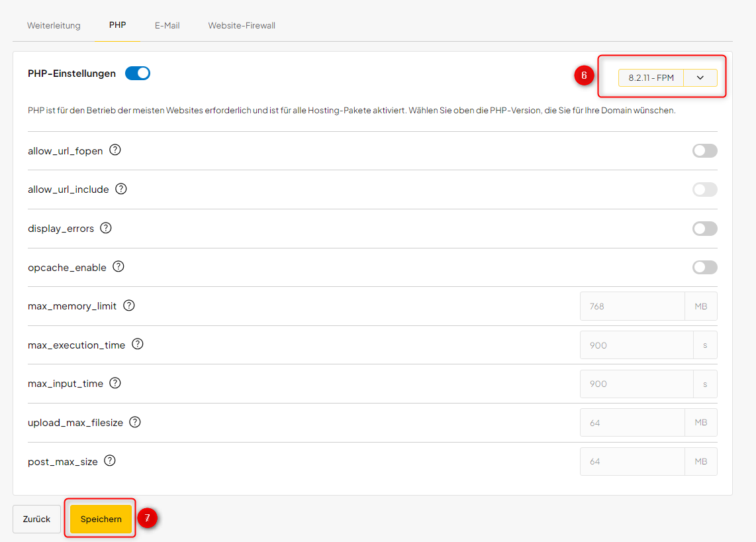Click help icon beside post_max_size
This screenshot has height=542, width=756.
tap(110, 461)
